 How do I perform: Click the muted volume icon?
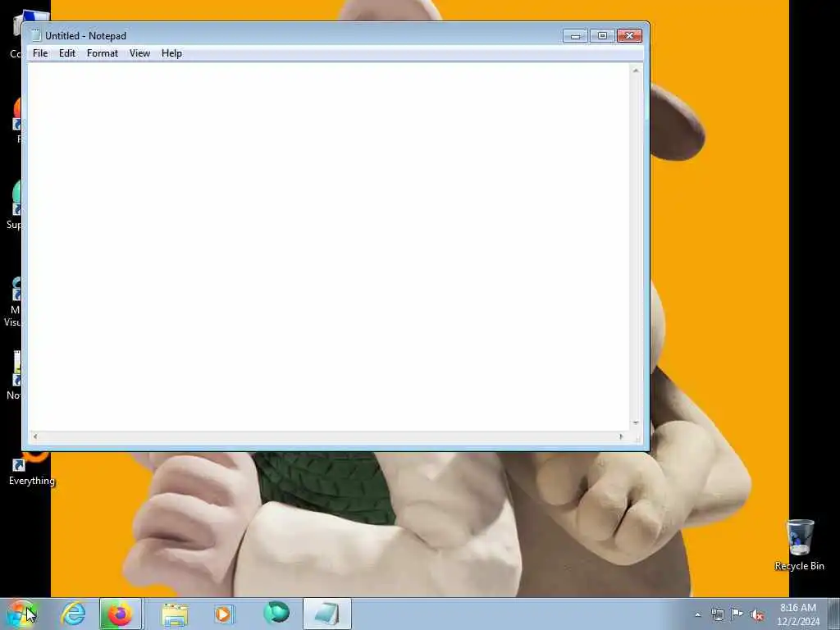tap(757, 615)
